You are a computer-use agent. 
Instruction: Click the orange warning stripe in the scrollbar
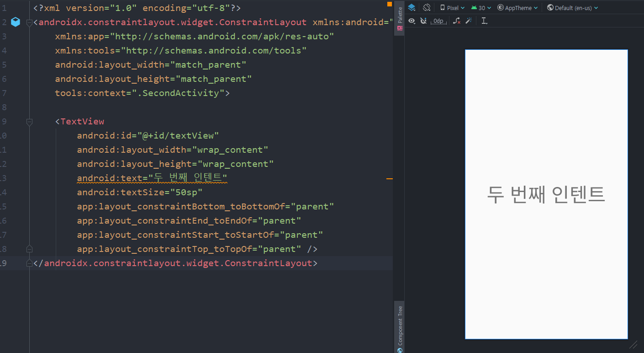coord(390,179)
